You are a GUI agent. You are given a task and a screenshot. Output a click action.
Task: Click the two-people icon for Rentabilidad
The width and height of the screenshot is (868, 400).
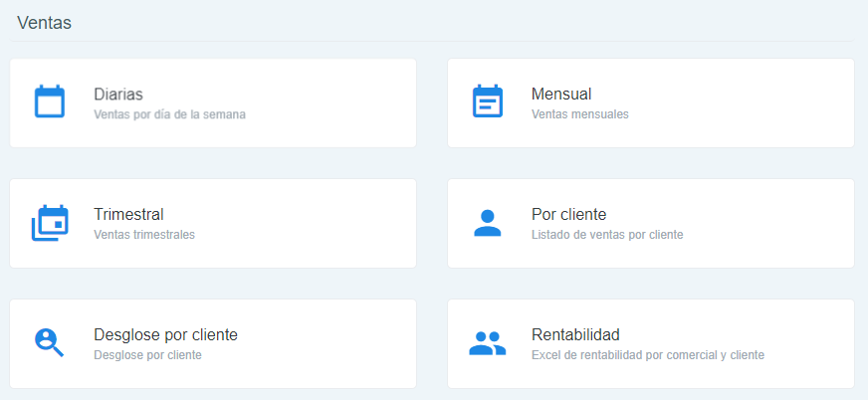(487, 343)
